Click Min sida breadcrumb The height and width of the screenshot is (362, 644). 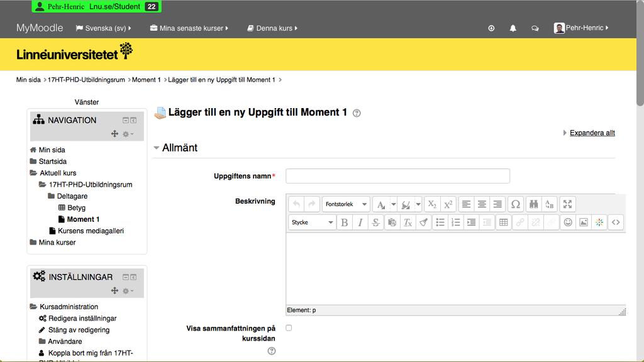tap(28, 80)
